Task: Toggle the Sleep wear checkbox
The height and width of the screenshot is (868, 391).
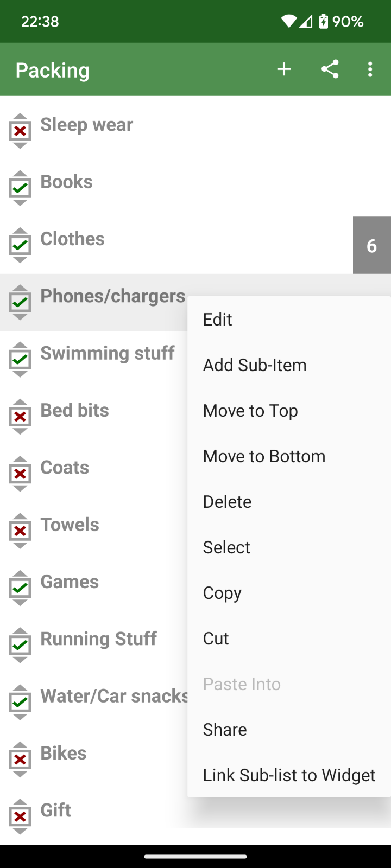Action: (20, 131)
